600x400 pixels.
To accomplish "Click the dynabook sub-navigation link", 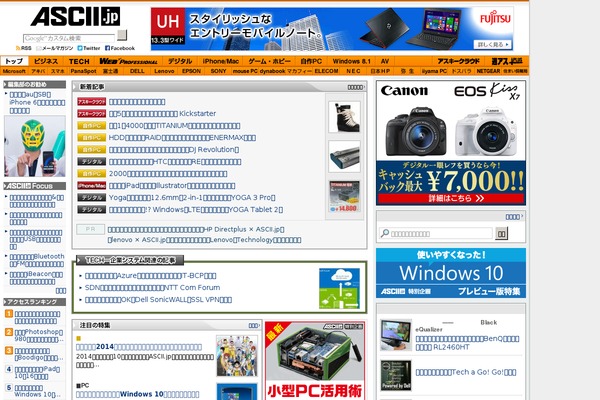I will 272,71.
